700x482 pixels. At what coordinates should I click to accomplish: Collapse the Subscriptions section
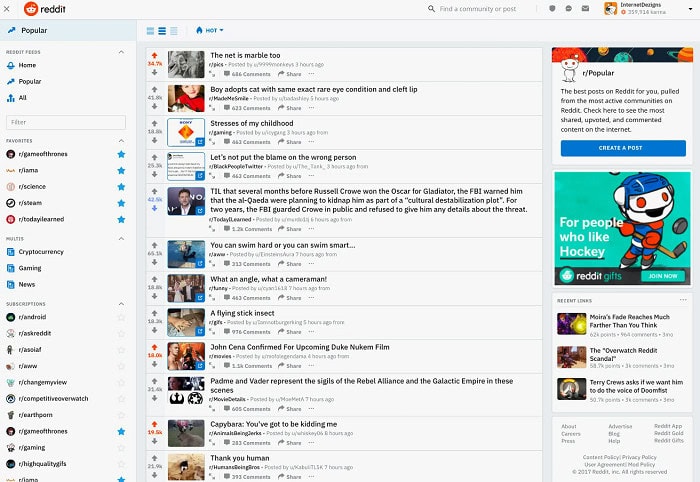tap(121, 304)
